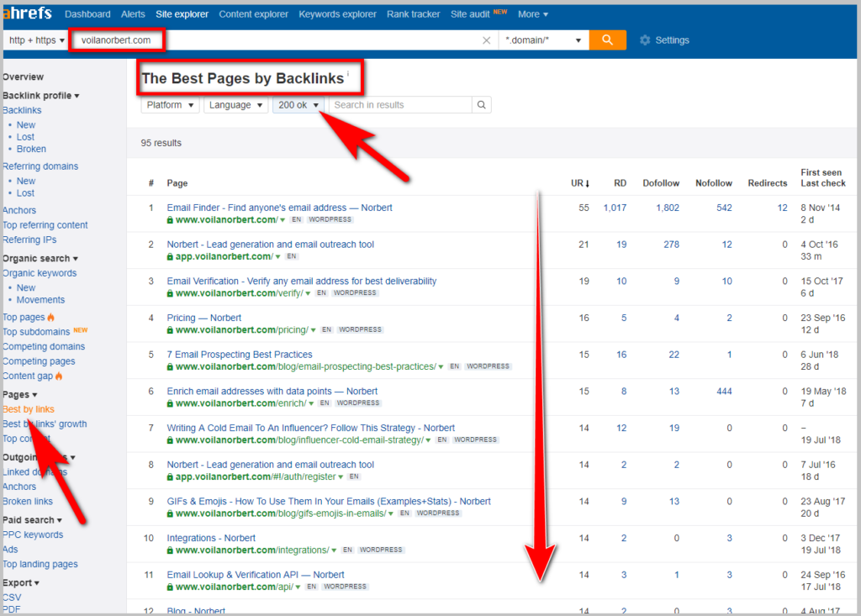861x616 pixels.
Task: Click the fire icon next to Top pages
Action: [x=51, y=317]
